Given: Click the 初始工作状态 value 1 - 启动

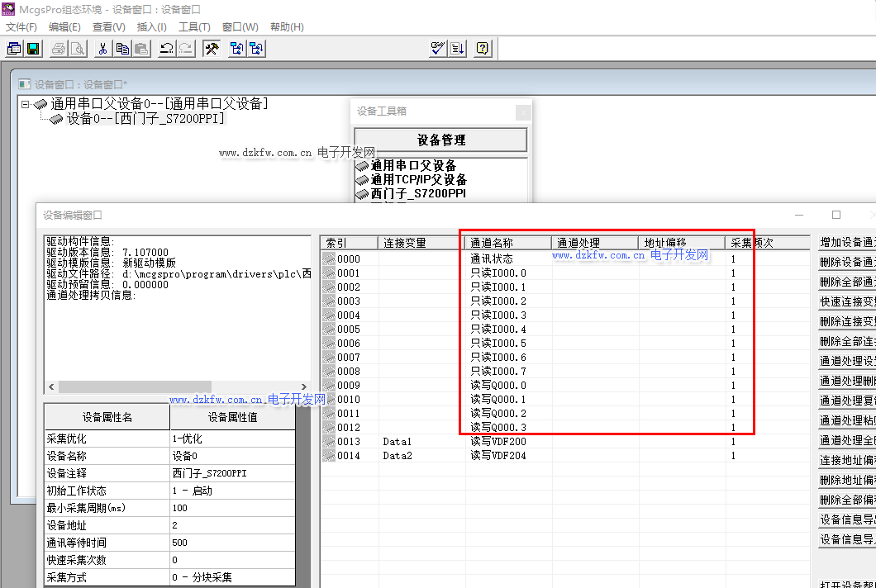Looking at the screenshot, I should click(x=231, y=491).
